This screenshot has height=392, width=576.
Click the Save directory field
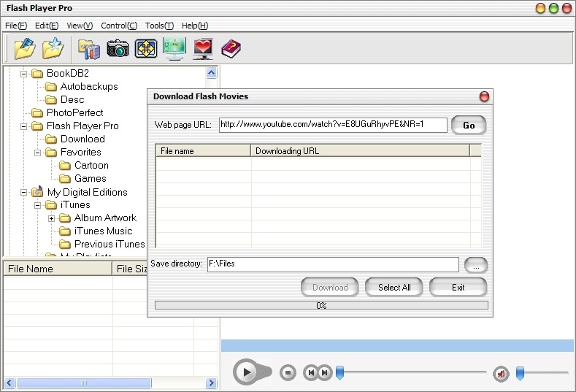(x=333, y=264)
